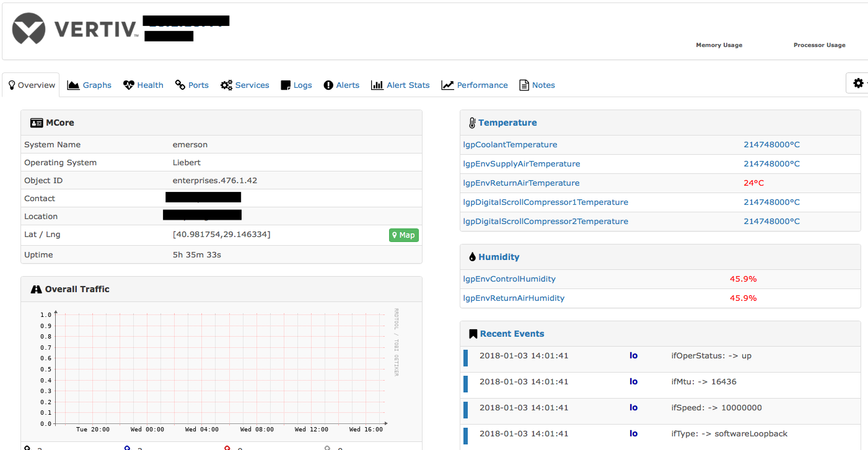
Task: Open the lgpCoolantTemperature sensor link
Action: pos(510,144)
